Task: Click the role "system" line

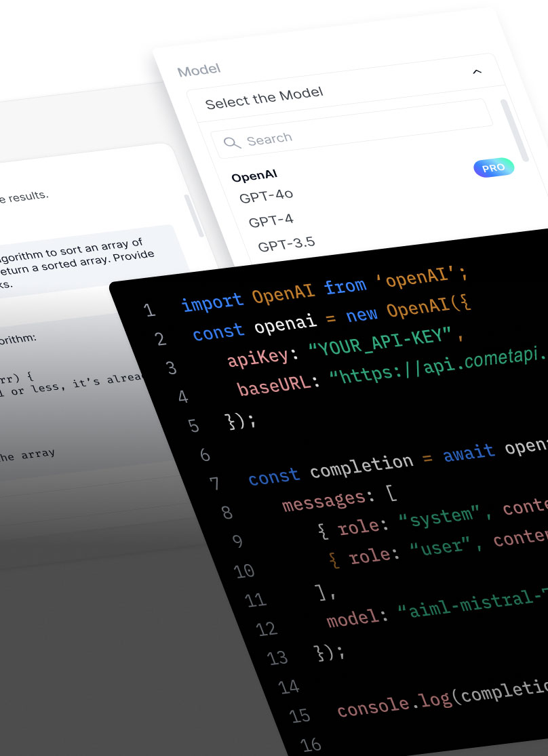Action: (432, 517)
